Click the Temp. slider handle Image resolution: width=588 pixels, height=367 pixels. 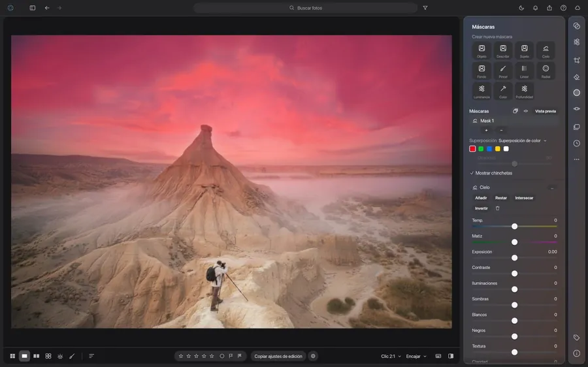[515, 227]
